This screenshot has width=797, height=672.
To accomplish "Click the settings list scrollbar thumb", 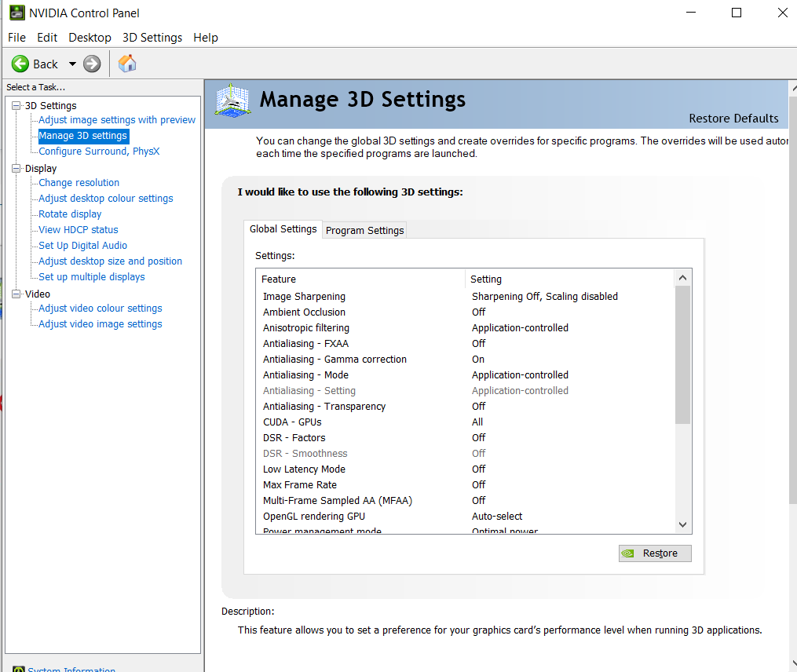I will (x=682, y=355).
